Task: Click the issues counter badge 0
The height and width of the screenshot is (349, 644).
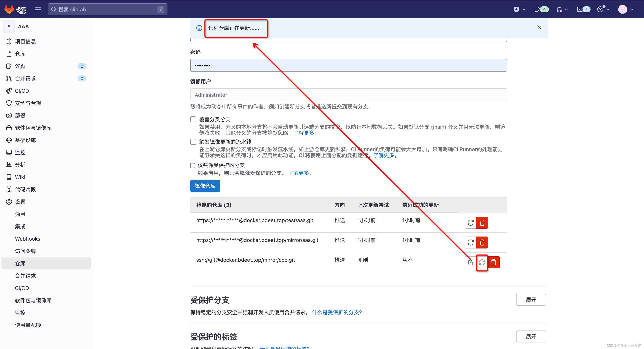Action: point(82,66)
